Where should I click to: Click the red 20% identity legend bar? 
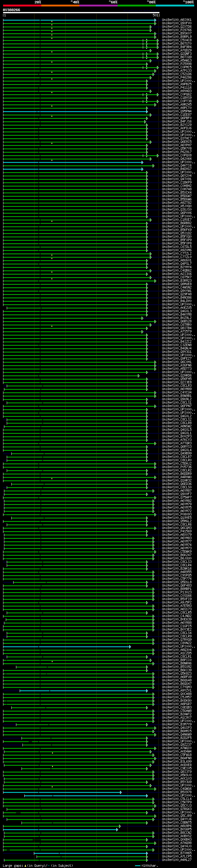click(22, 6)
